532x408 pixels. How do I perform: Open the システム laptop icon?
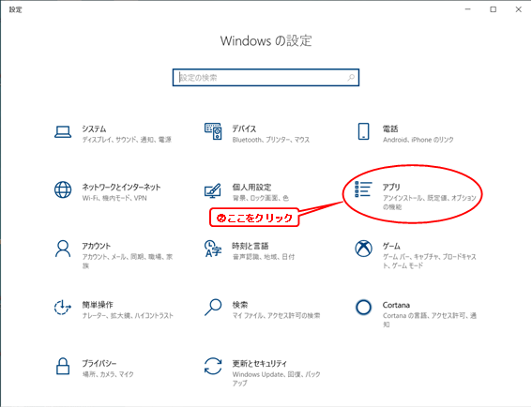pos(63,132)
